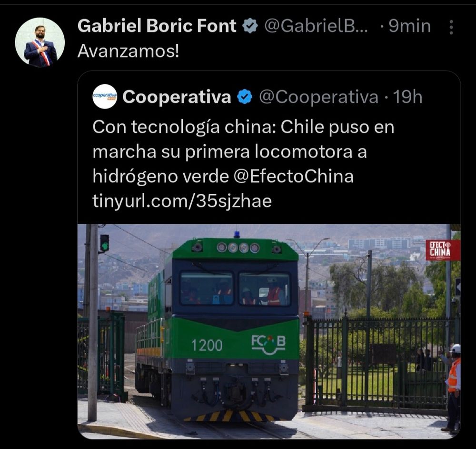476x449 pixels.
Task: Click the green traffic signal in the photo
Action: tap(104, 243)
